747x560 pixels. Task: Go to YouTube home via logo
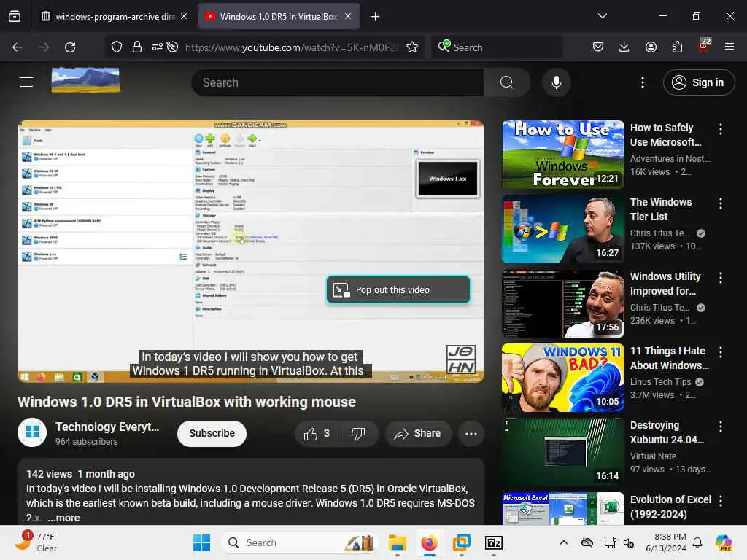[x=86, y=80]
